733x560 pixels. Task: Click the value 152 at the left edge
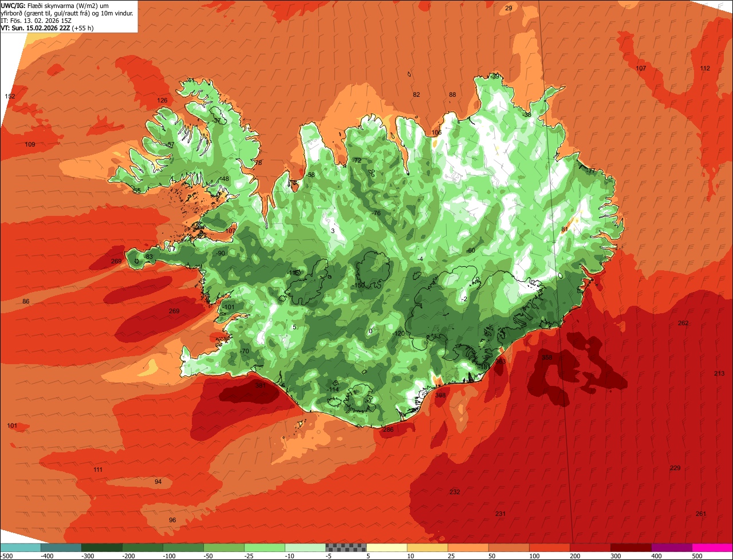pyautogui.click(x=10, y=96)
